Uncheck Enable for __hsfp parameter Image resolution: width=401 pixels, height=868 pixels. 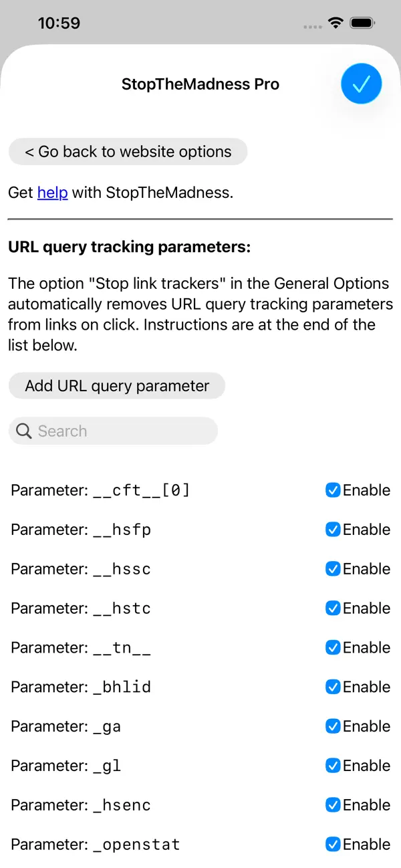point(333,530)
